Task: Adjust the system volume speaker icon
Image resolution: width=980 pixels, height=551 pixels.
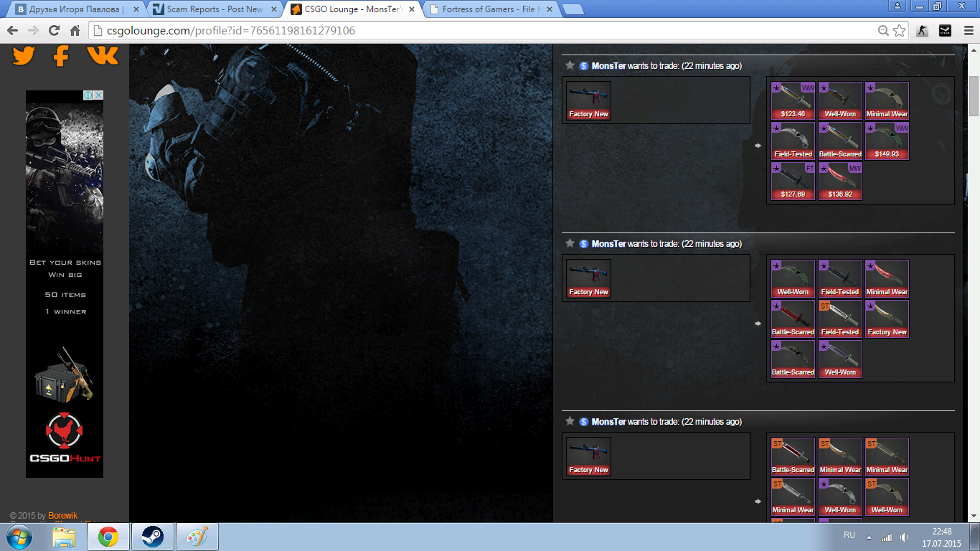Action: click(x=904, y=537)
